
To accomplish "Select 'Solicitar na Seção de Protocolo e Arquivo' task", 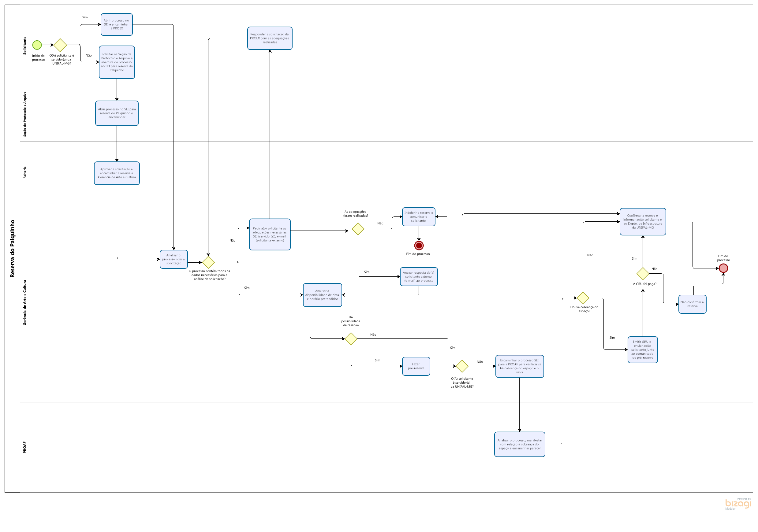I will [x=117, y=62].
